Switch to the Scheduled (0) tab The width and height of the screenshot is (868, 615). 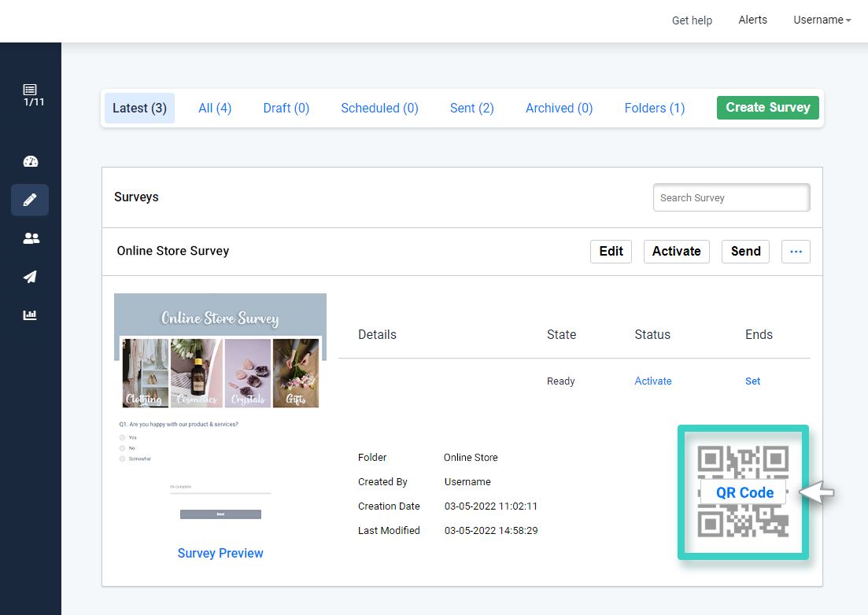379,108
